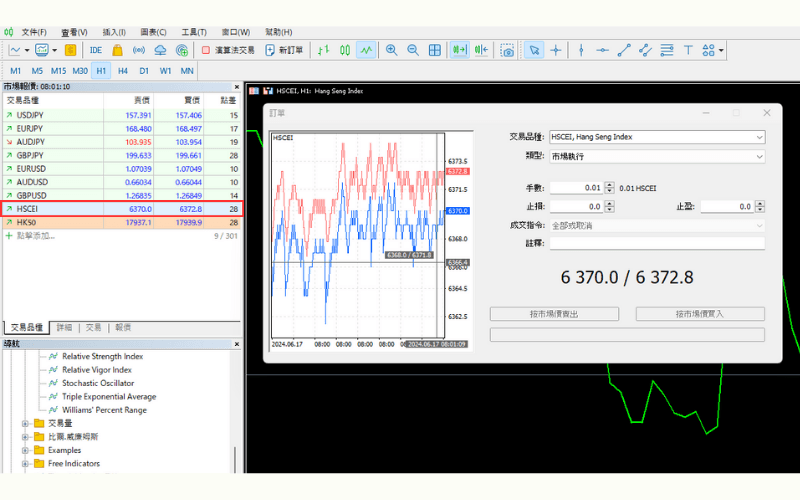The image size is (800, 500).
Task: Switch chart to candlestick display icon
Action: 345,50
